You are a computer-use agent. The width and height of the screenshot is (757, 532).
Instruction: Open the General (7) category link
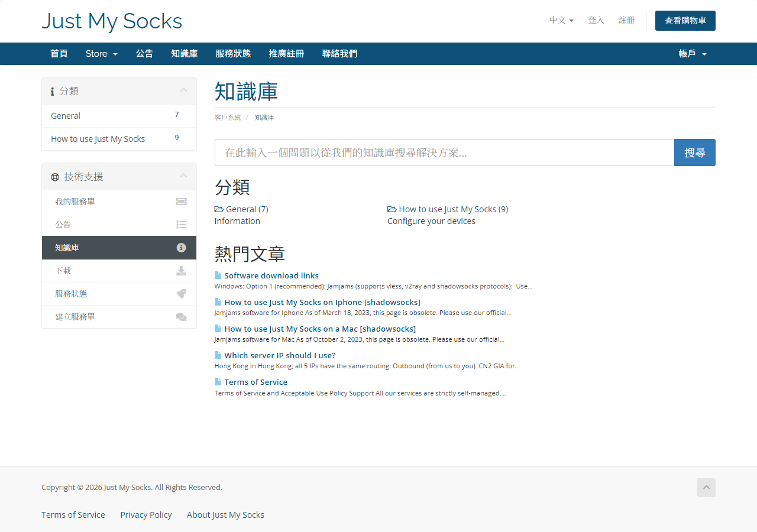pyautogui.click(x=247, y=209)
